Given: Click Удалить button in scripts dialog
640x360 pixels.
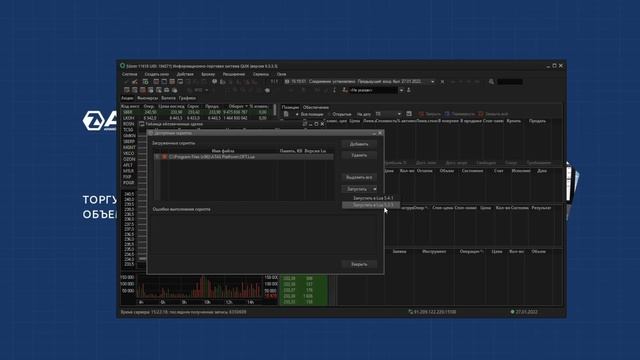Looking at the screenshot, I should [359, 155].
